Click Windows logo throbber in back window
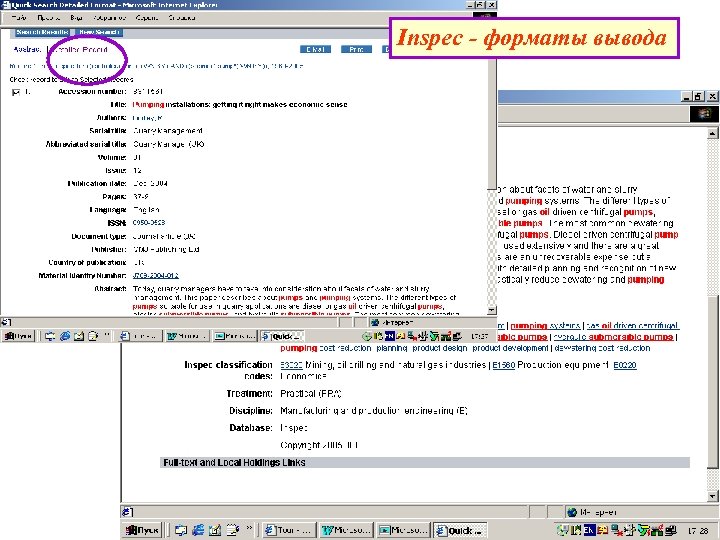Viewport: 720px width, 540px height. click(x=704, y=113)
